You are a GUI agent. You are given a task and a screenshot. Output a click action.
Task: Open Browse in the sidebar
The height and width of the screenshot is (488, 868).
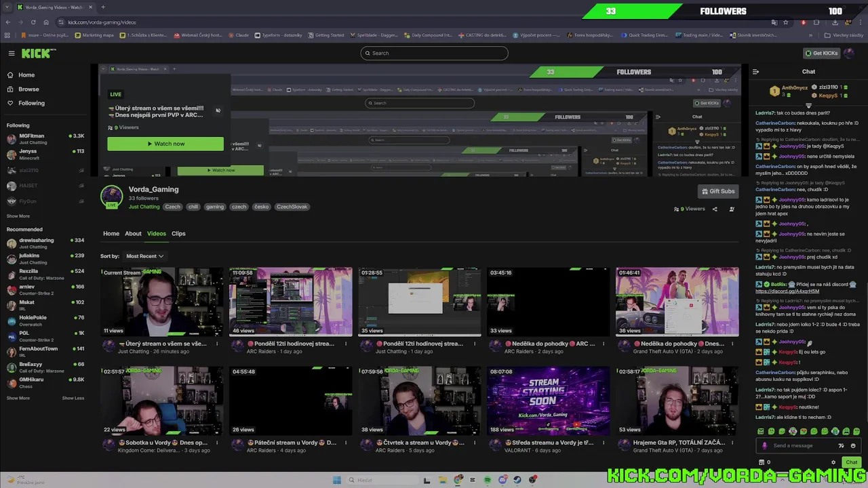[x=28, y=89]
